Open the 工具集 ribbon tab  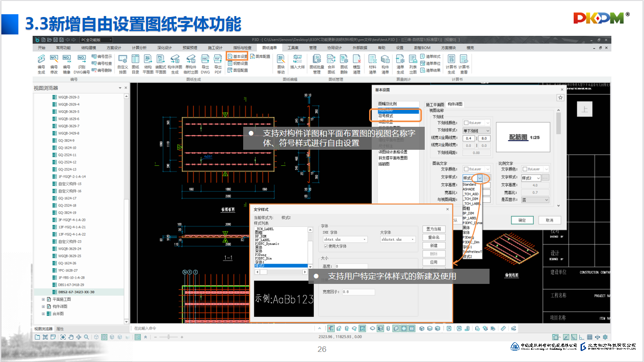(x=293, y=48)
